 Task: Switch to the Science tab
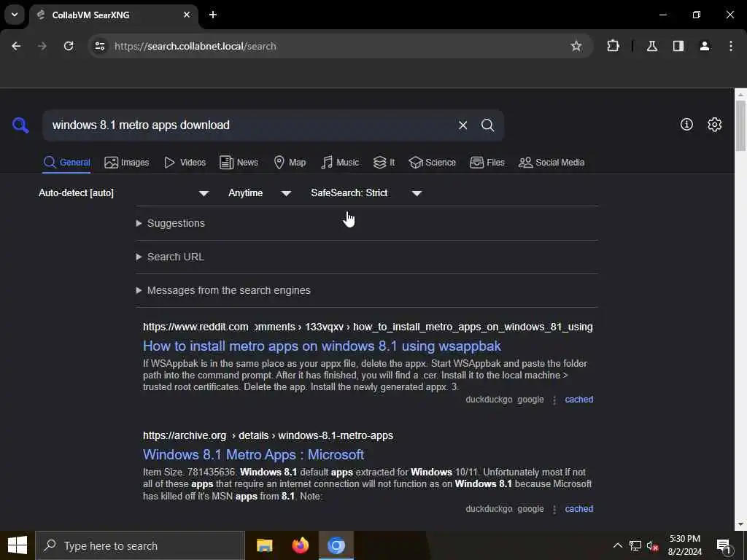tap(432, 163)
